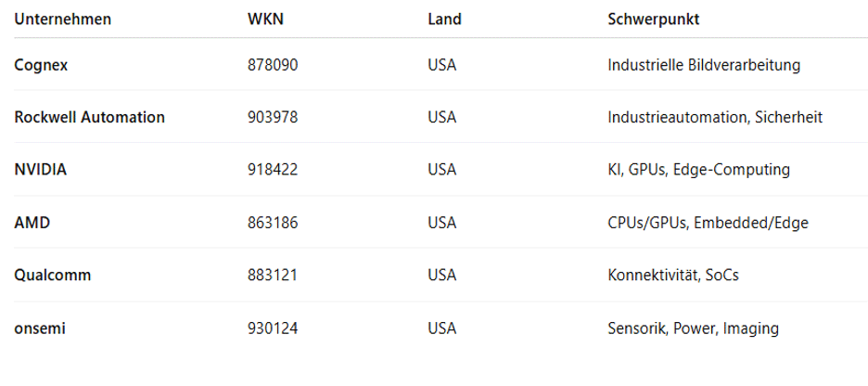This screenshot has height=386, width=868.
Task: Select WKN value 903978
Action: 273,117
